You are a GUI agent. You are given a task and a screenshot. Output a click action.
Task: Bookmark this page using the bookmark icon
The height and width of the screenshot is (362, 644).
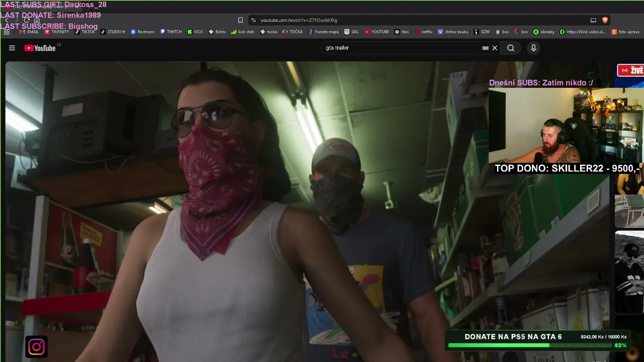pyautogui.click(x=240, y=20)
